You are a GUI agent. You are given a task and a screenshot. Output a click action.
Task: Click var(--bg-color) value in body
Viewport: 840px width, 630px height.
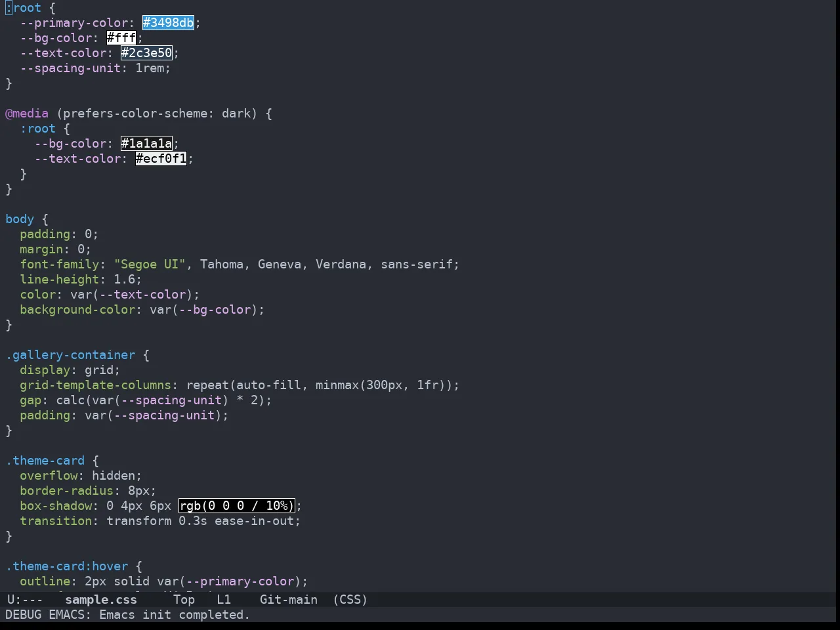[x=204, y=310]
